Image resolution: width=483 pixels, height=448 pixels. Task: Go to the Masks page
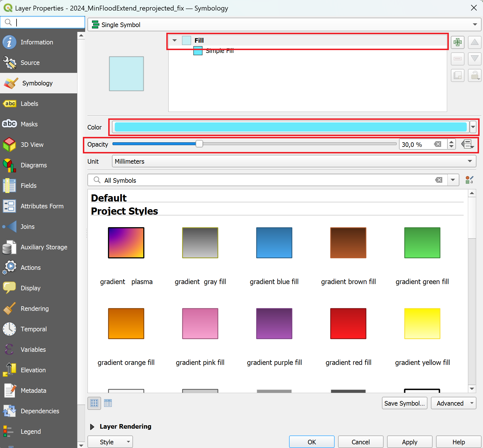tap(38, 124)
